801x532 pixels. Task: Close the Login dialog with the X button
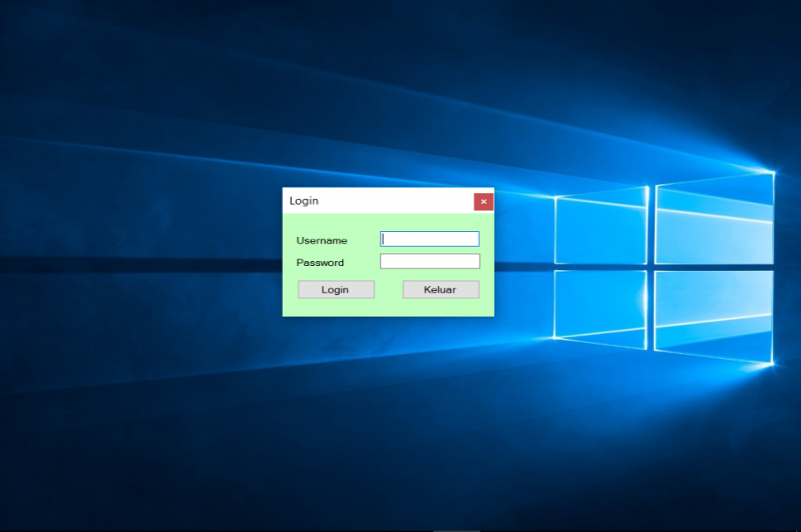(x=483, y=201)
